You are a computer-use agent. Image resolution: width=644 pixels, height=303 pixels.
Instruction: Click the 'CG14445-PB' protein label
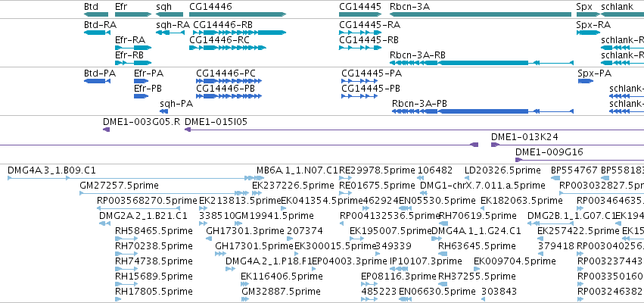371,89
